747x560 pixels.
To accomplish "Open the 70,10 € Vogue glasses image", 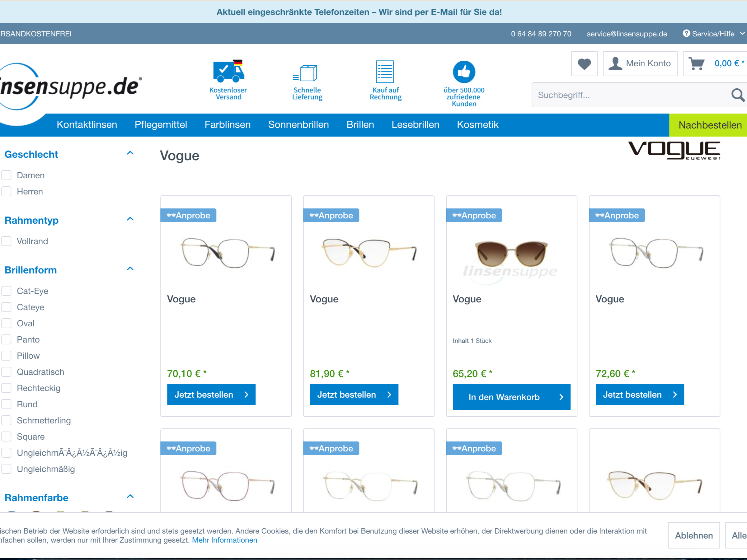I will point(228,253).
